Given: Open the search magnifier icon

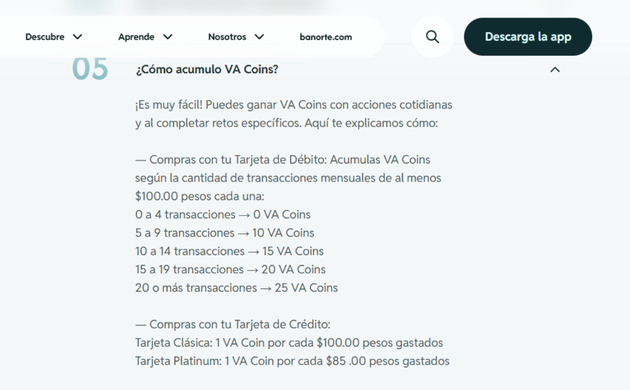Looking at the screenshot, I should 432,37.
